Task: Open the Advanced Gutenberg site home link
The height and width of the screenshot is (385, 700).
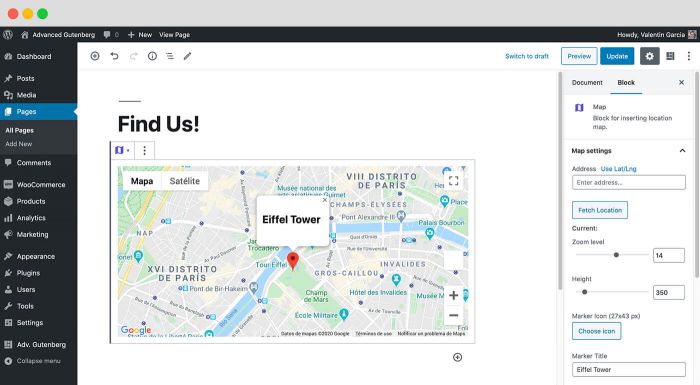Action: click(x=58, y=34)
